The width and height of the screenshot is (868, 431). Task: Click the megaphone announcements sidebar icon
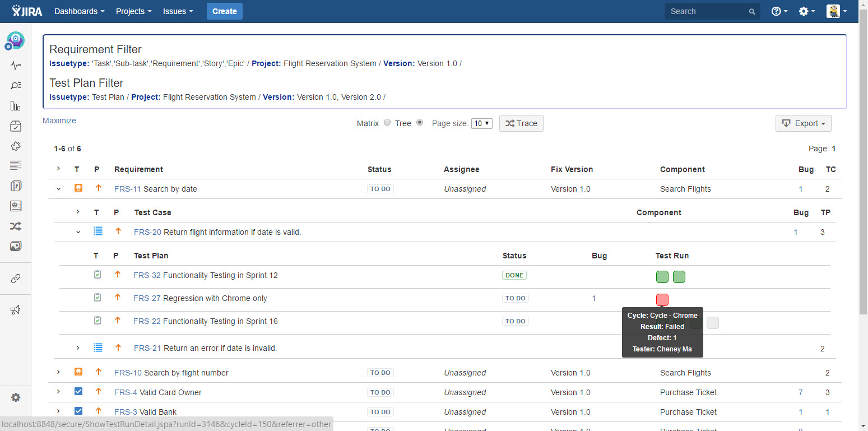16,310
